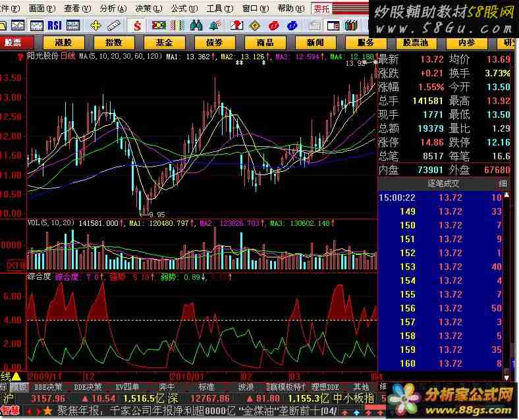Image resolution: width=519 pixels, height=420 pixels.
Task: Select the 标准 indicator tab
Action: [x=207, y=386]
